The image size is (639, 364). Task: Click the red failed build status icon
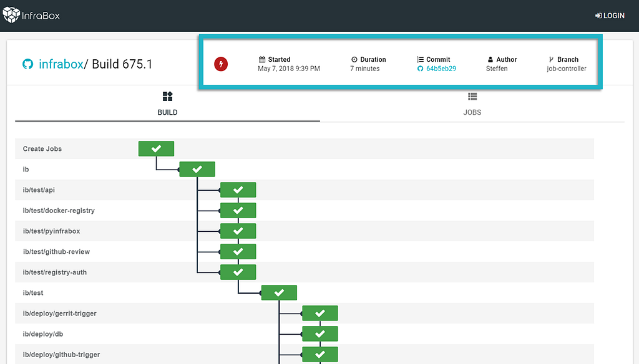221,64
